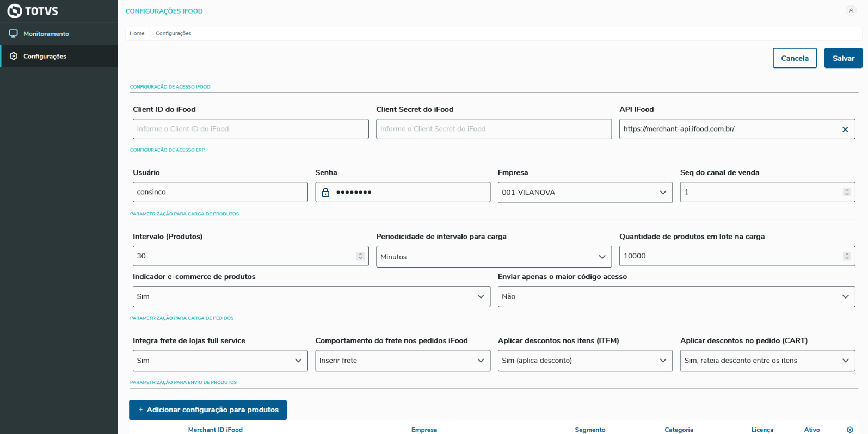Viewport: 868px width, 434px height.
Task: Clear the API iFood field with X icon
Action: tap(845, 129)
